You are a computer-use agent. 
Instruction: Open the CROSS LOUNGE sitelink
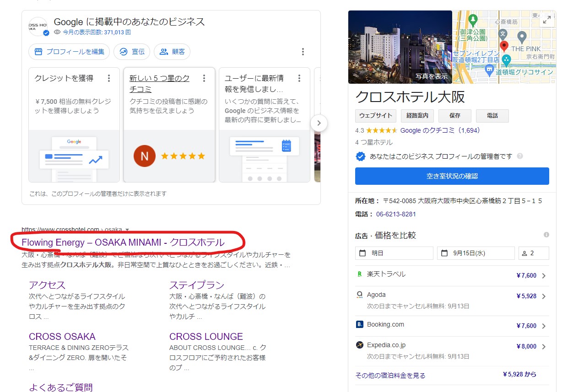pyautogui.click(x=206, y=337)
